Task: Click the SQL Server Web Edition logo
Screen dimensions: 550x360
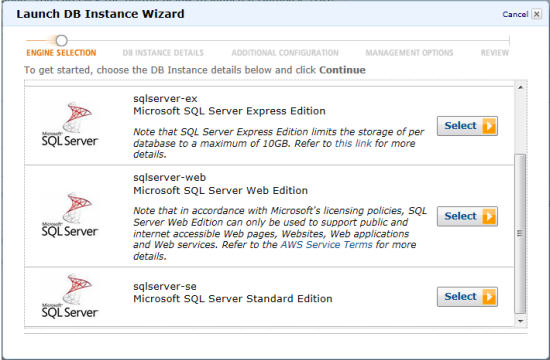Action: point(70,215)
